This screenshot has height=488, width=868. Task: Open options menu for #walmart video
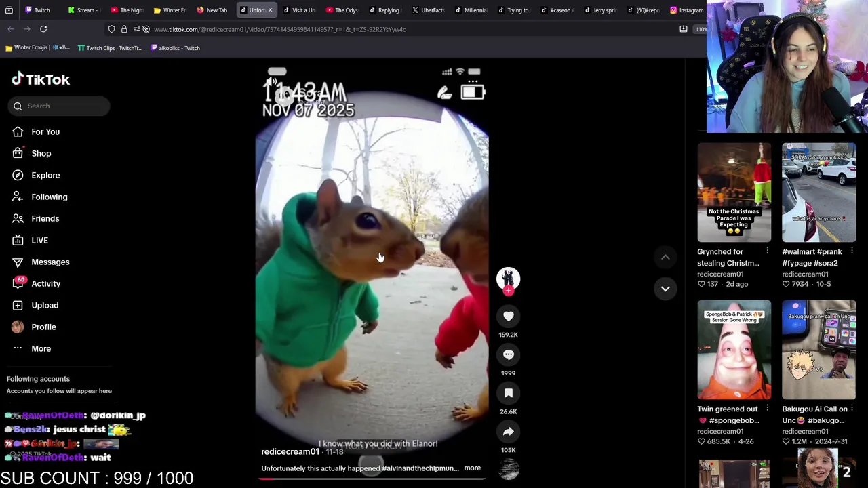852,251
